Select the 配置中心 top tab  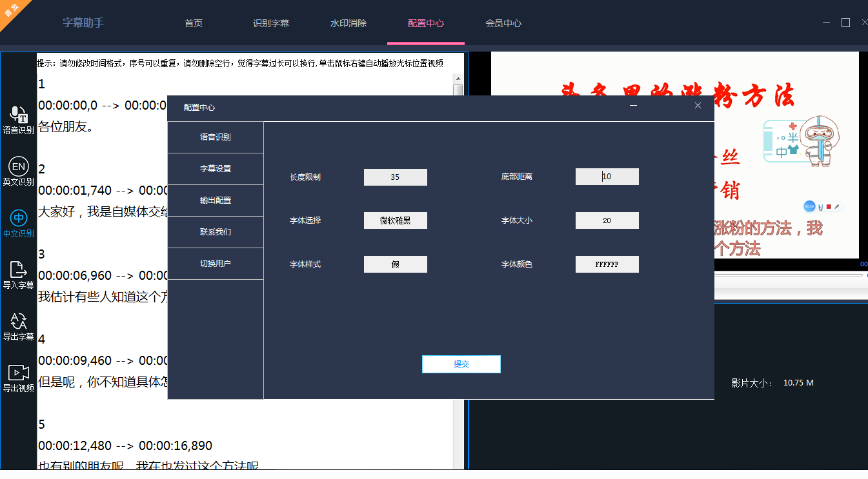pyautogui.click(x=426, y=23)
